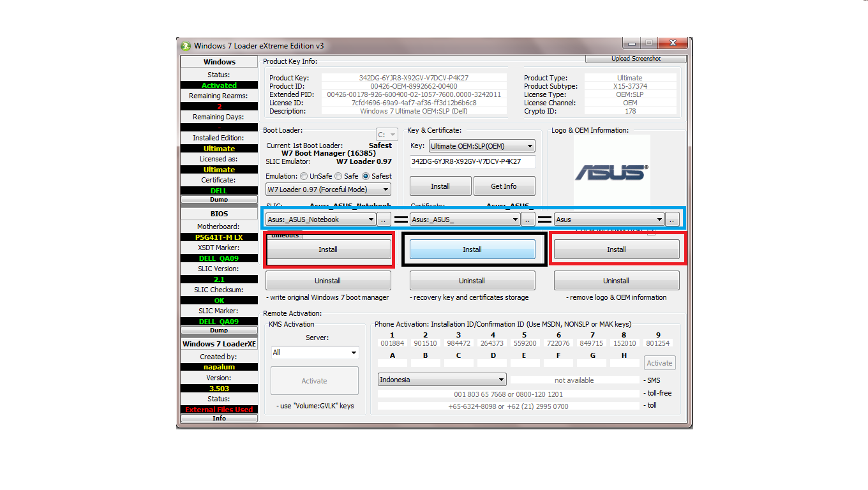This screenshot has height=490, width=868.
Task: Click browse button next to Asus logo dropdown
Action: [672, 219]
